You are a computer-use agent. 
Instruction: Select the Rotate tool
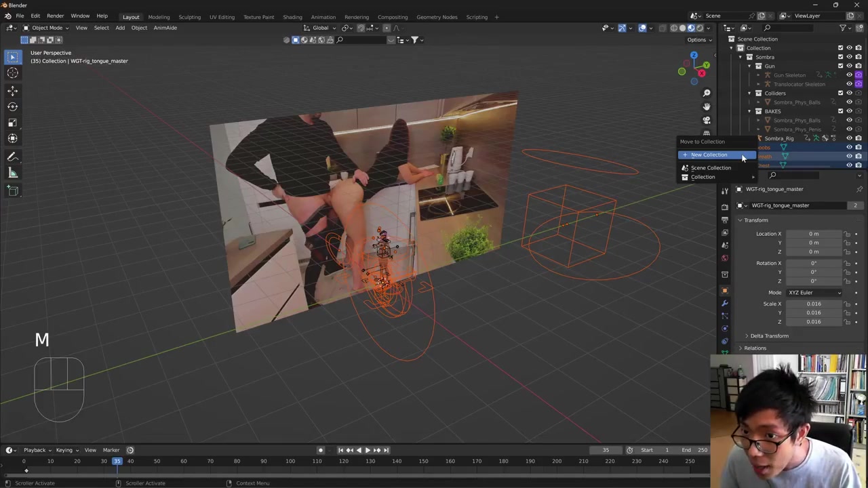(12, 106)
